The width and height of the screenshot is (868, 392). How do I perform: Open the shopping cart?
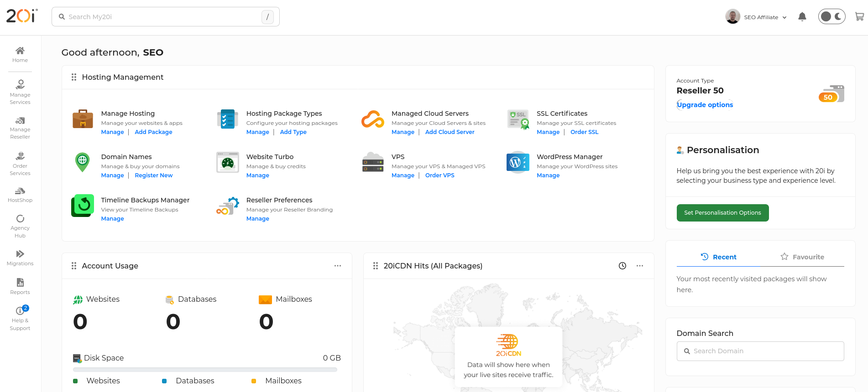[859, 17]
